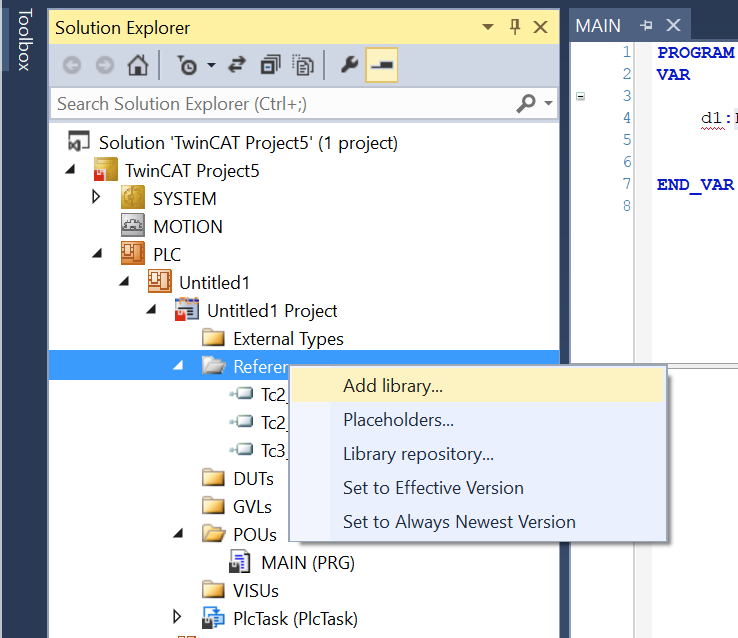Screen dimensions: 738x638
Task: Click the Untitled1 Project icon
Action: click(x=187, y=309)
